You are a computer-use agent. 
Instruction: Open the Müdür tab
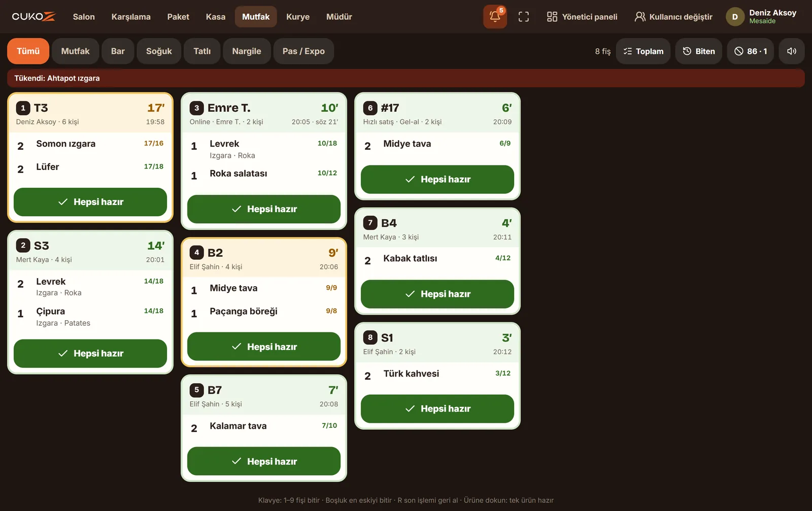(x=339, y=17)
